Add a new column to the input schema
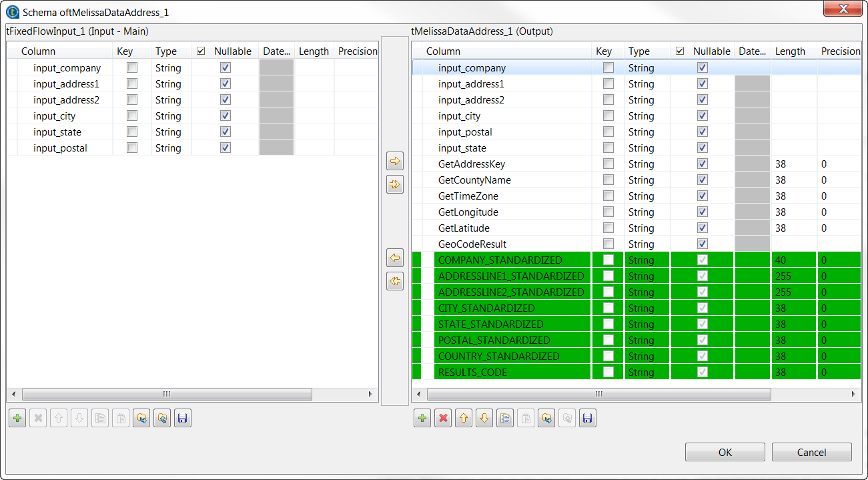The image size is (868, 480). [17, 418]
